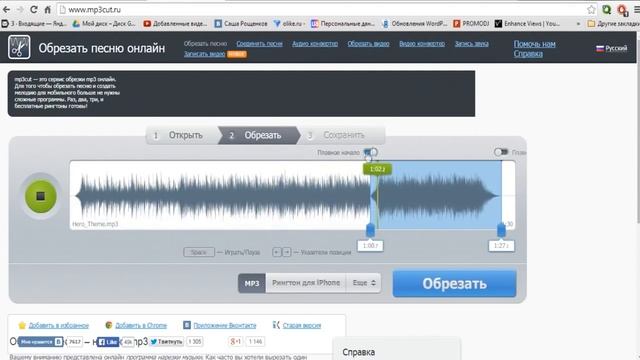Click the Добавить в Chrome link
640x360 pixels.
136,325
